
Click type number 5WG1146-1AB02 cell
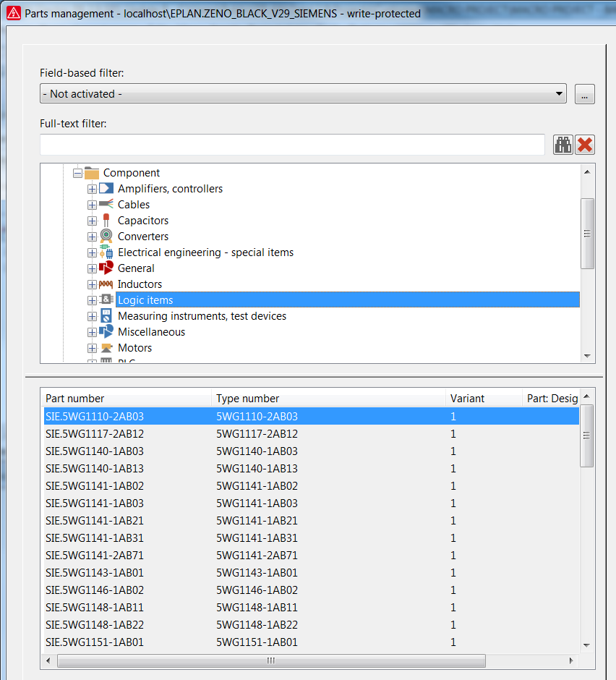click(x=257, y=590)
